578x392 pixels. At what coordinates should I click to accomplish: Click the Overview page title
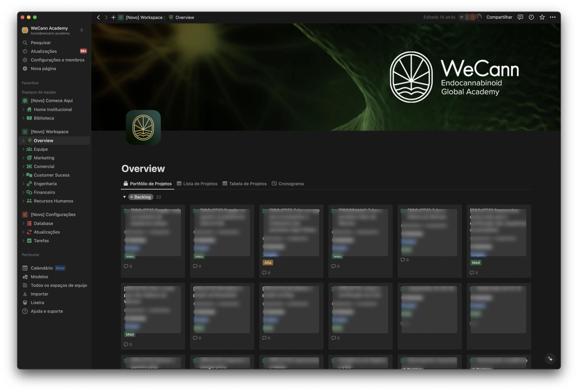pos(143,168)
